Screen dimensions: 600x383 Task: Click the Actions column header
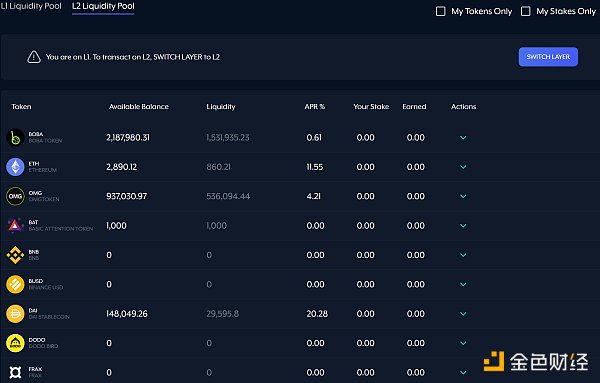pos(463,107)
